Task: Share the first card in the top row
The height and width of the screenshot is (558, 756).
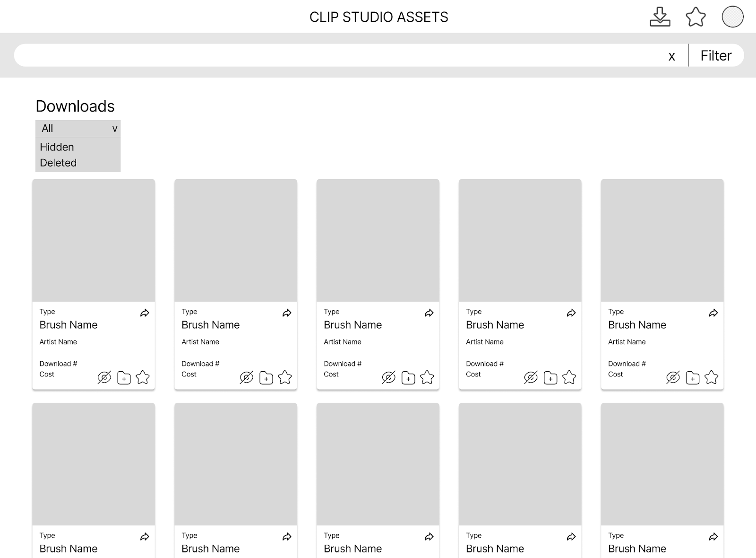Action: [x=145, y=313]
